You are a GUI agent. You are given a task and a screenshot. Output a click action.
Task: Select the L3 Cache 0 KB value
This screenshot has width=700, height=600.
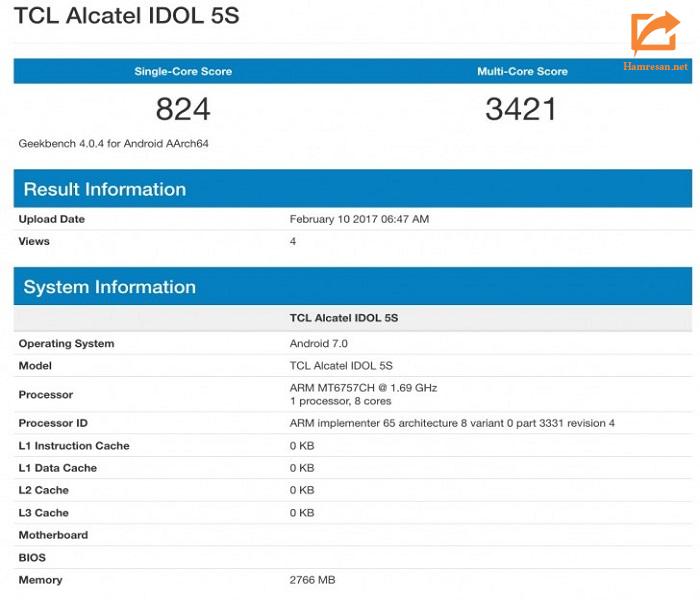tap(302, 512)
